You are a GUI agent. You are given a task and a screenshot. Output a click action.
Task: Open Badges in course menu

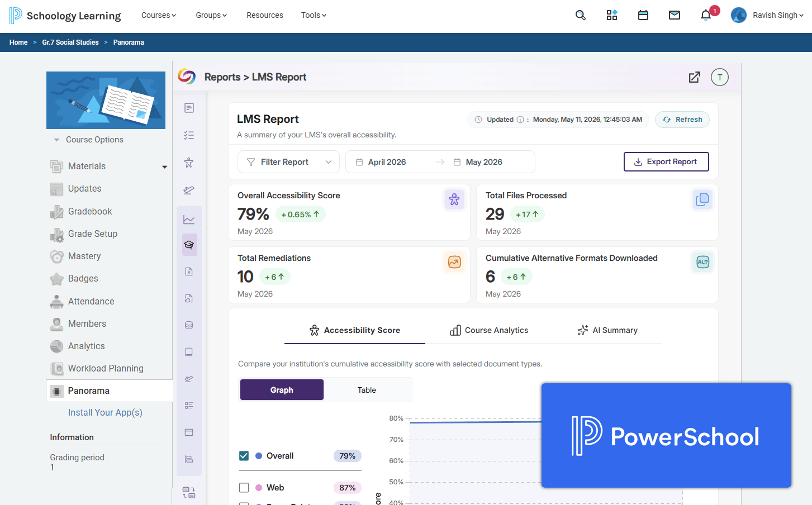point(83,278)
